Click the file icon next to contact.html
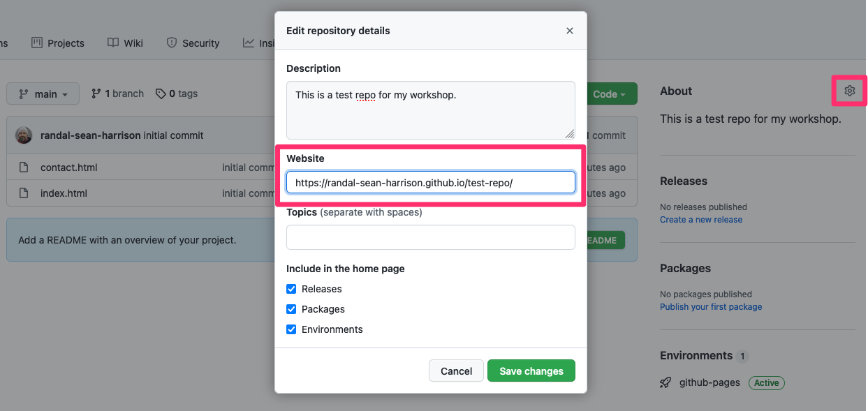Viewport: 868px width, 411px height. (x=24, y=167)
